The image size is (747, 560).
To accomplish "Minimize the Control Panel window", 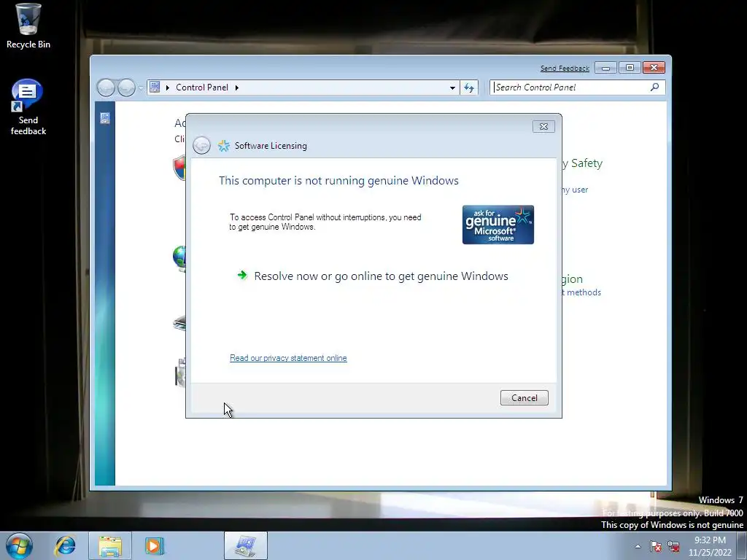I will (605, 68).
